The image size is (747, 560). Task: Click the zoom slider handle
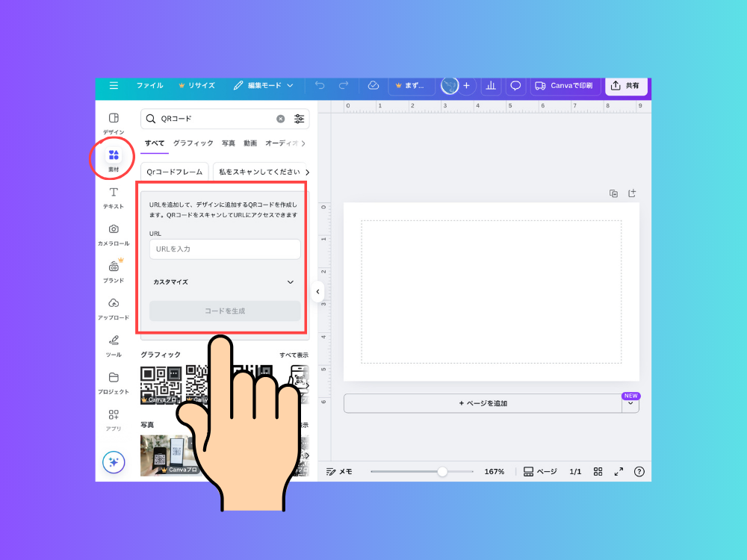(x=442, y=472)
